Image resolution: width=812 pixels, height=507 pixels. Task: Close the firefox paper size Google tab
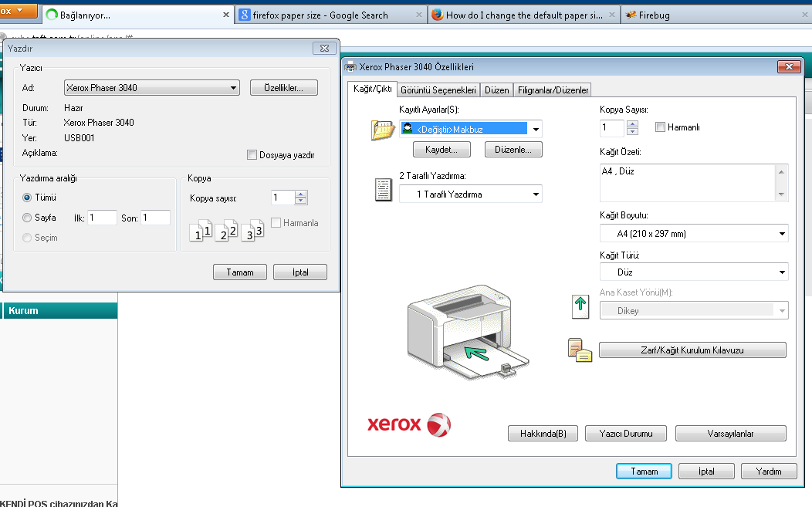click(419, 15)
